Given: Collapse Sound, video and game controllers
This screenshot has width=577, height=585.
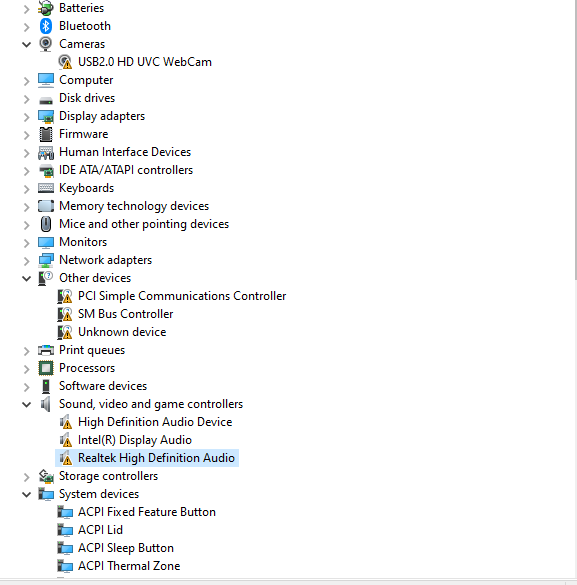Looking at the screenshot, I should (x=26, y=404).
